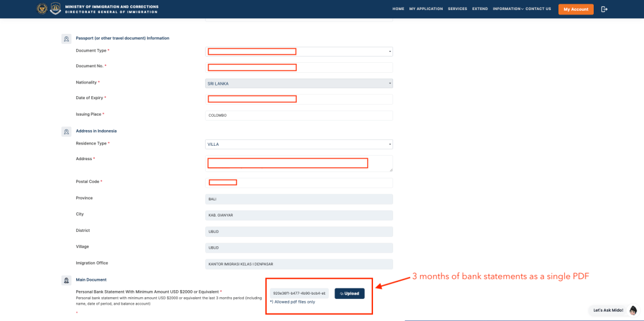Click the Issuing Place field showing Colombo

299,116
